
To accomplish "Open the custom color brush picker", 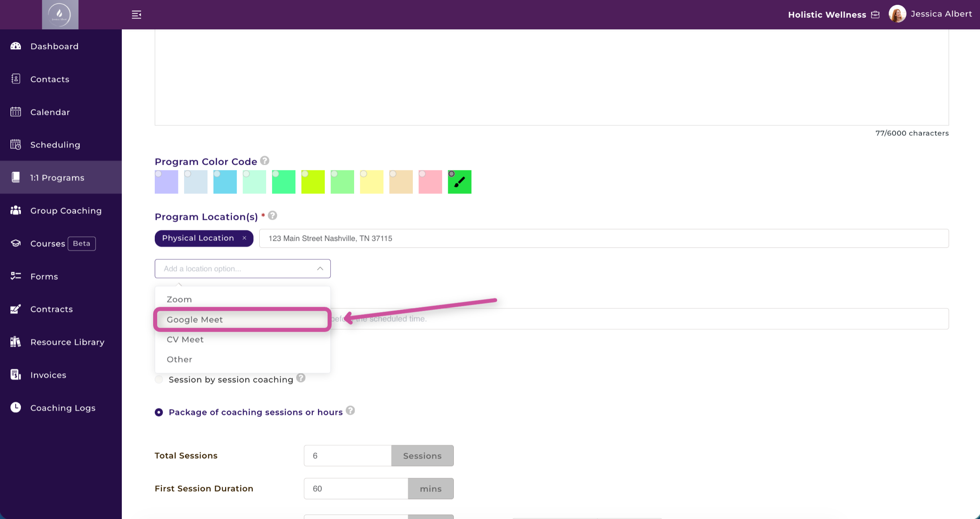I will coord(459,182).
